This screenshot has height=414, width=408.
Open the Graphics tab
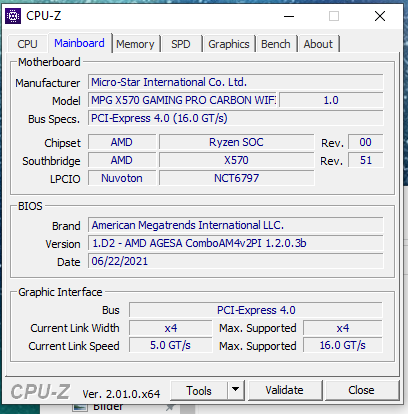point(229,44)
